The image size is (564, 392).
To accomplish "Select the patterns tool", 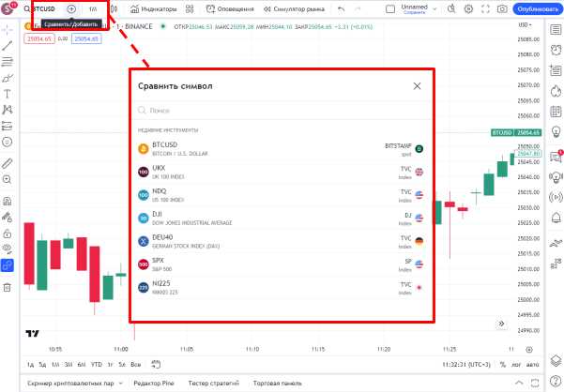I will (8, 110).
